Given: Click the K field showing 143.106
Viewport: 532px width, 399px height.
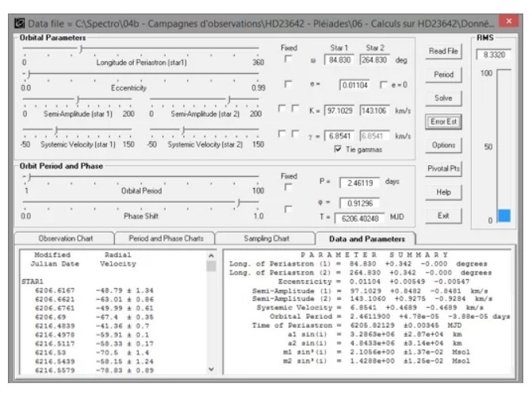Looking at the screenshot, I should tap(374, 111).
